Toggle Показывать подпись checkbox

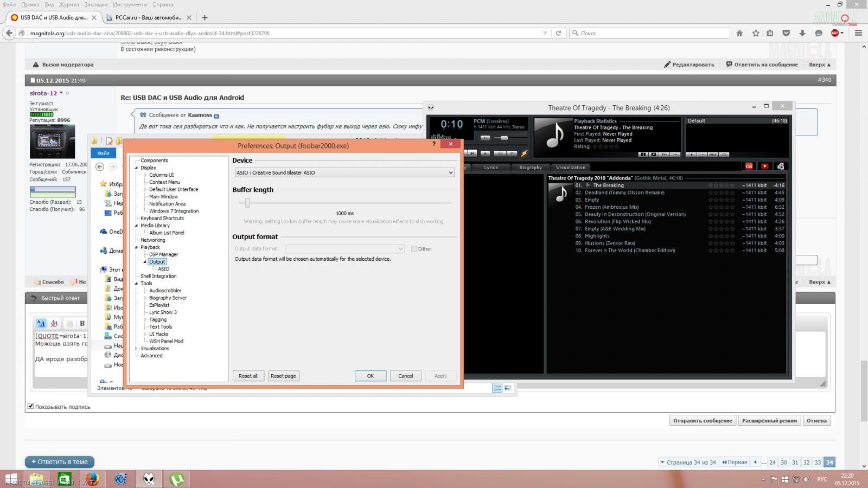click(30, 406)
